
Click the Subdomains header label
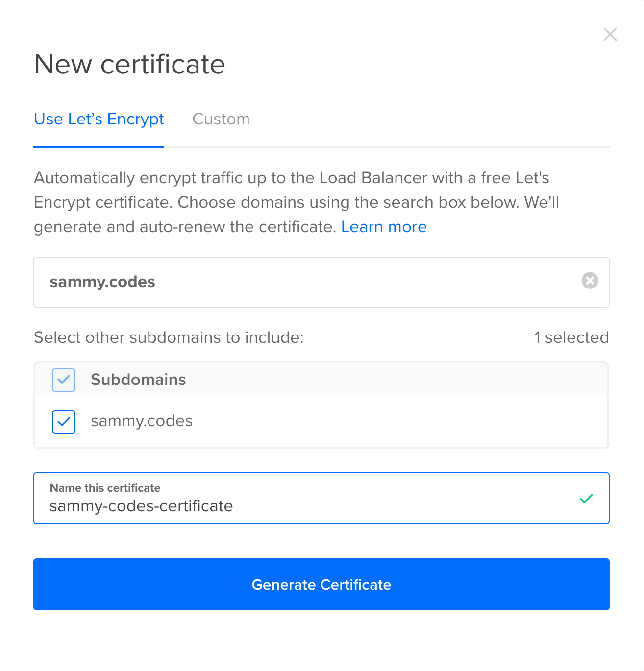coord(138,380)
